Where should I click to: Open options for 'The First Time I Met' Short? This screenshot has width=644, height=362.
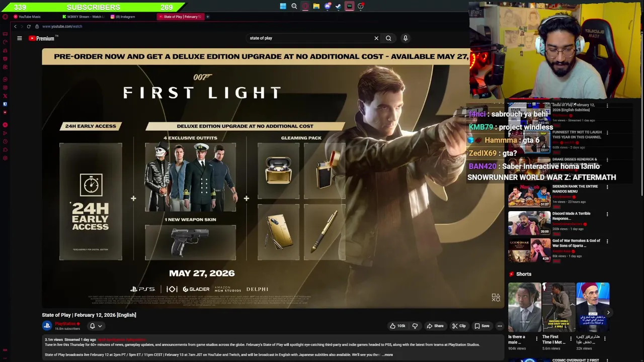571,339
